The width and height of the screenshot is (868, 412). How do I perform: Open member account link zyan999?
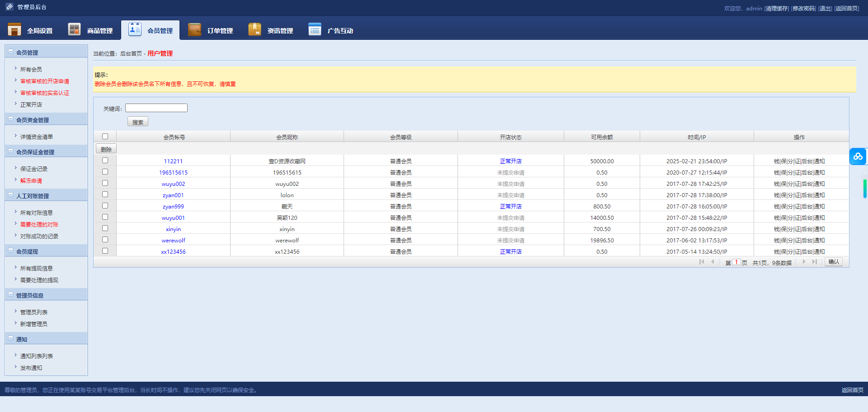point(173,207)
